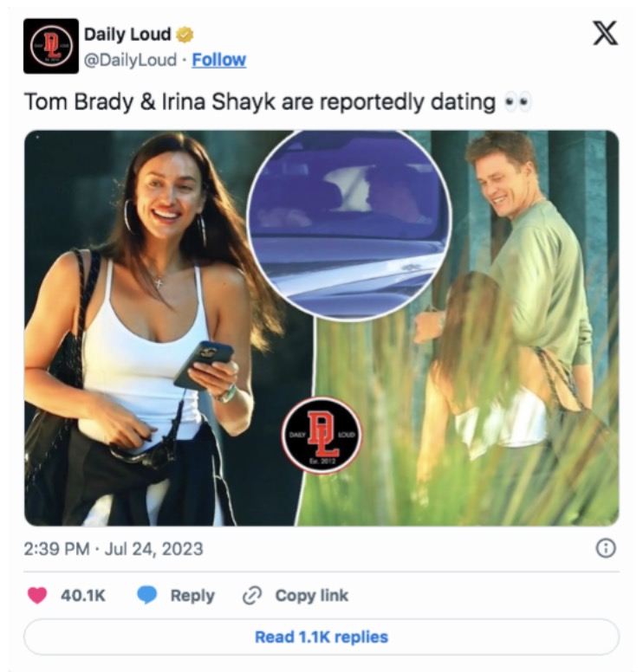The image size is (643, 672).
Task: Open the tweet info icon
Action: pyautogui.click(x=606, y=548)
